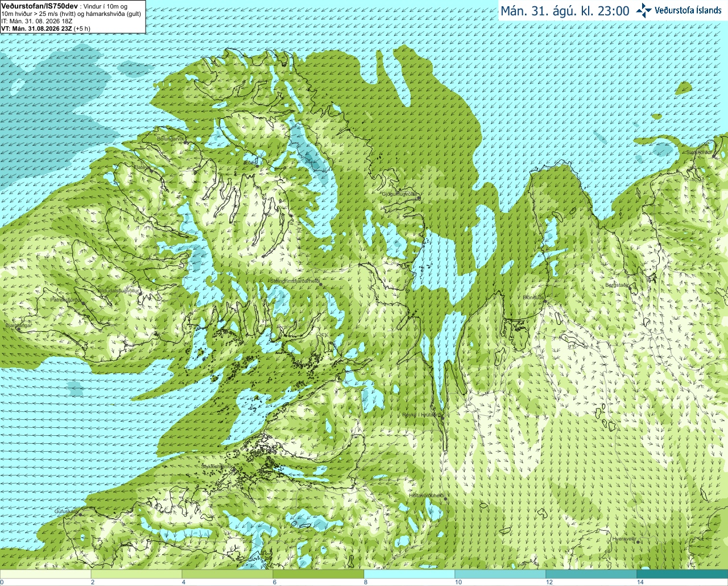Click the Bjargtangar station dot
728x586 pixels.
coord(19,329)
